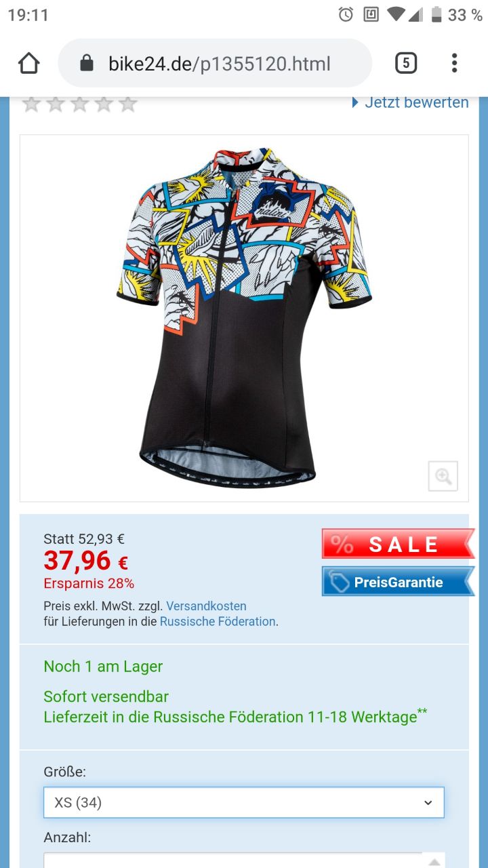Click the PreisGarantie badge
Screen dimensions: 488x868
[398, 582]
